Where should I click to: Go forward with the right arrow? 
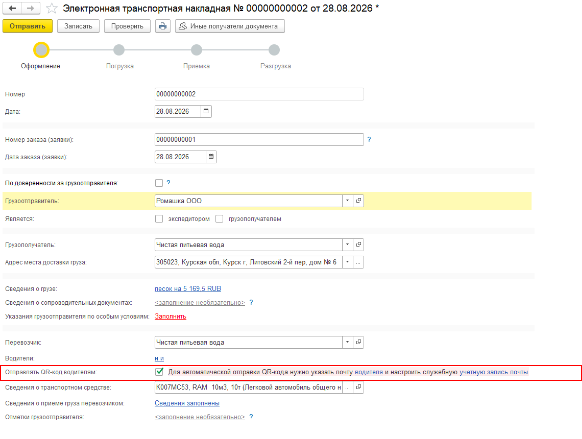[31, 8]
